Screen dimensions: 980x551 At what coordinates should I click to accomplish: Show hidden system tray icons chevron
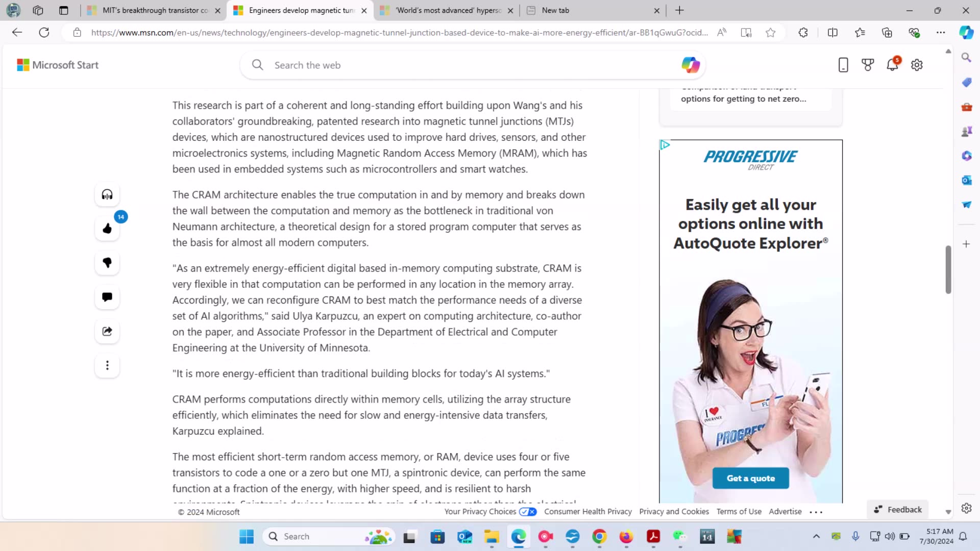pos(816,536)
